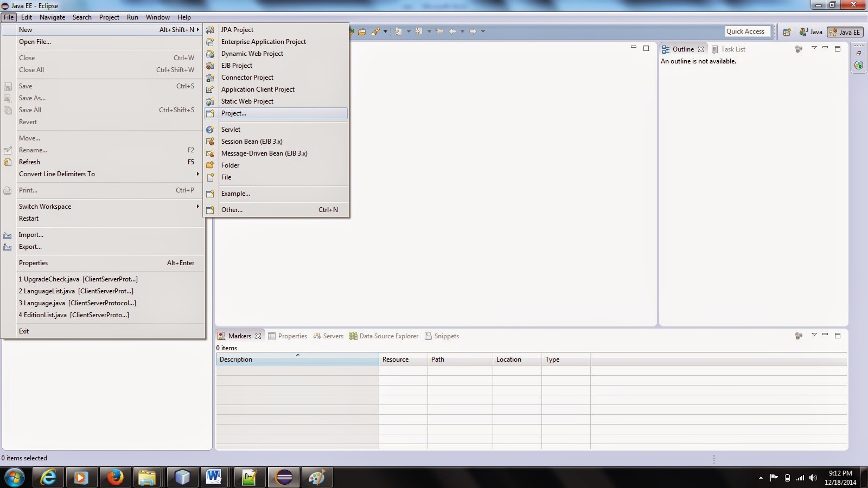Choose JPA Project from the submenu
Screen dimensions: 868x488
click(x=276, y=30)
